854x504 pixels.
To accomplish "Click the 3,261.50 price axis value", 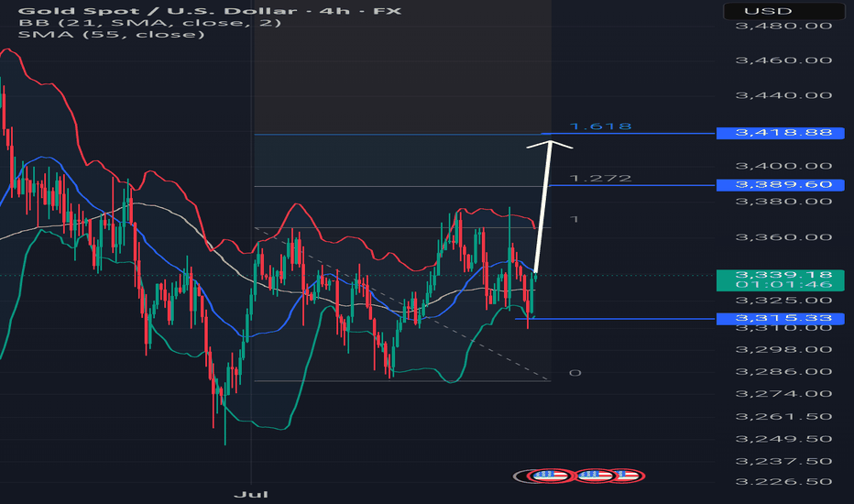I will (x=783, y=416).
